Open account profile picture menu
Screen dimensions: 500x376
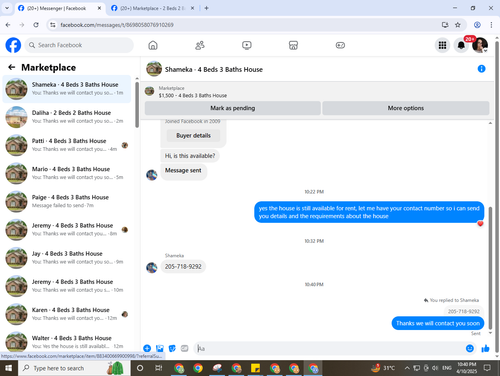coord(480,45)
